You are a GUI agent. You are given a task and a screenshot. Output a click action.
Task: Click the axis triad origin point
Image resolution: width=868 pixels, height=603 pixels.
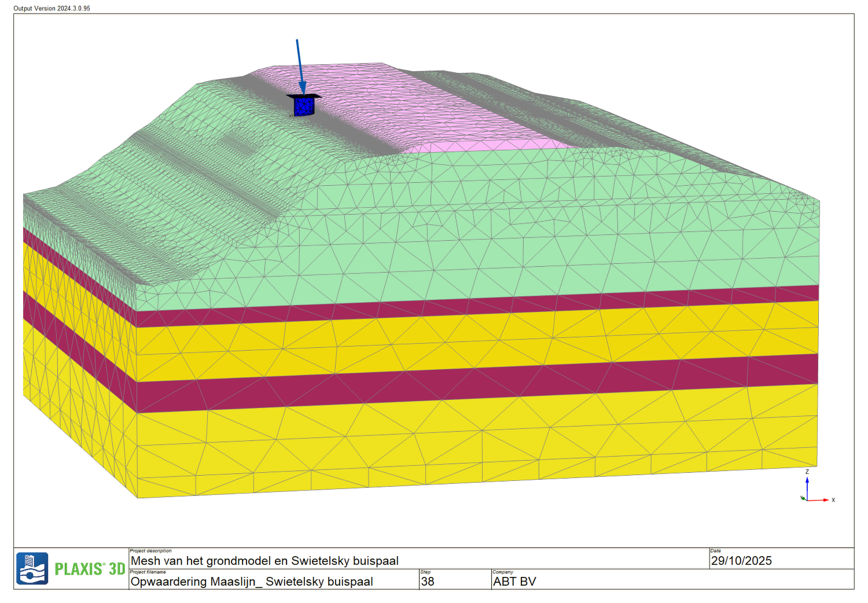coord(807,499)
